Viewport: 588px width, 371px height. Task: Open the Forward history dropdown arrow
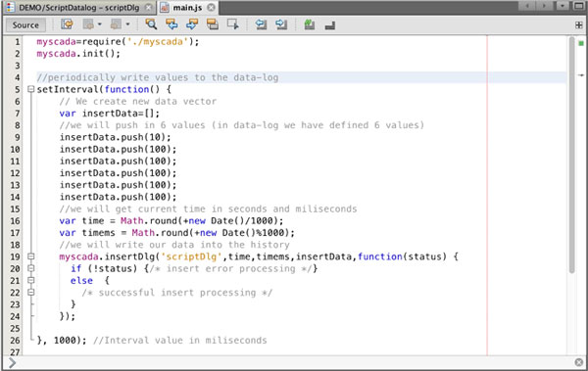pyautogui.click(x=127, y=24)
